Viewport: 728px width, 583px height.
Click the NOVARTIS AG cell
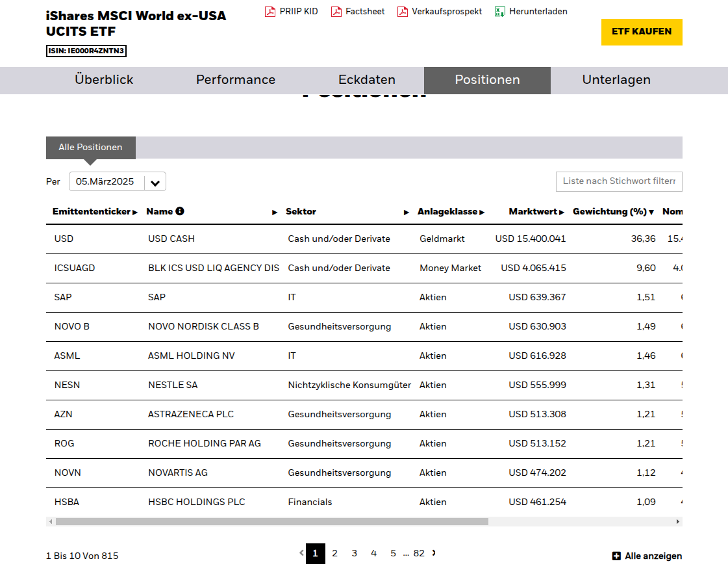pos(178,473)
